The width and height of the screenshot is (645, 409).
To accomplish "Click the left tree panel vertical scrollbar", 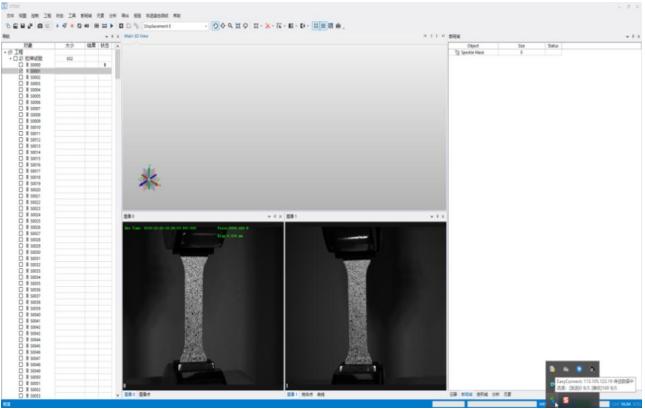I will point(116,200).
